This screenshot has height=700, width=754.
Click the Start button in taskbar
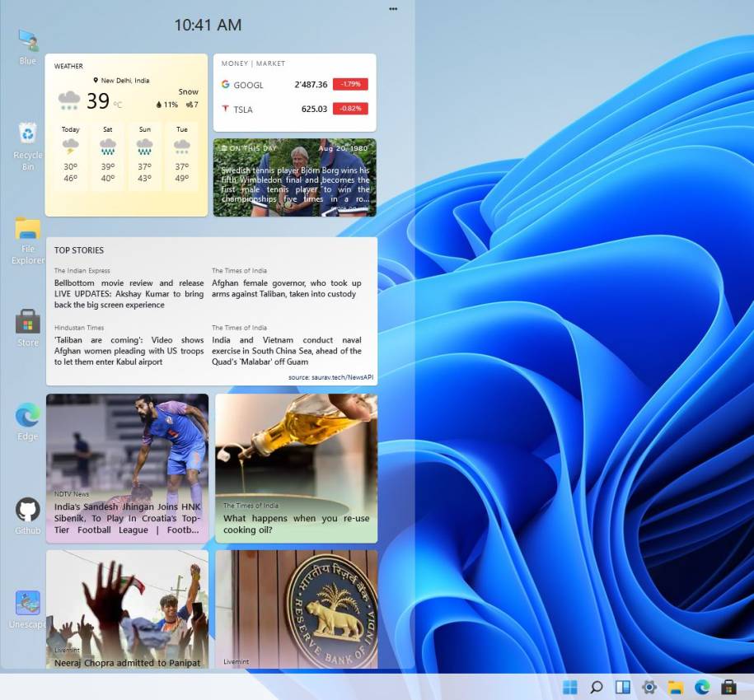point(570,687)
